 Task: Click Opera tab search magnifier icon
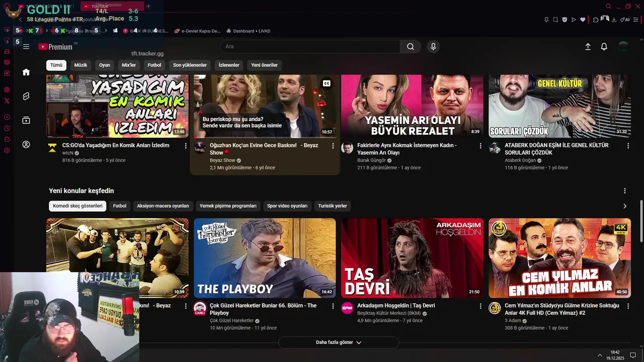click(608, 7)
